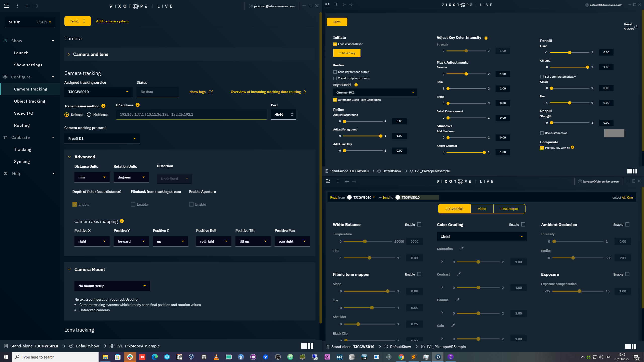Click the Cam1 three-dot options icon
Screen dimensions: 644x362
pos(84,21)
